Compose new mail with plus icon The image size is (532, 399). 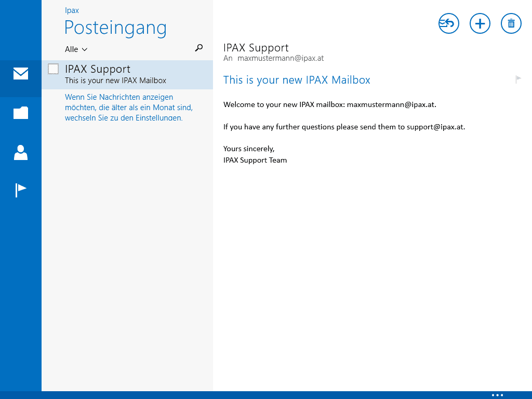click(x=480, y=23)
